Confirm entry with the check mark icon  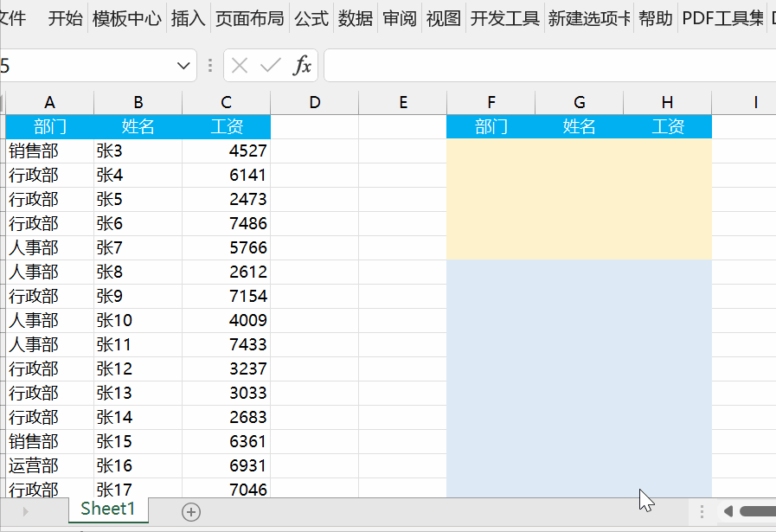click(269, 65)
